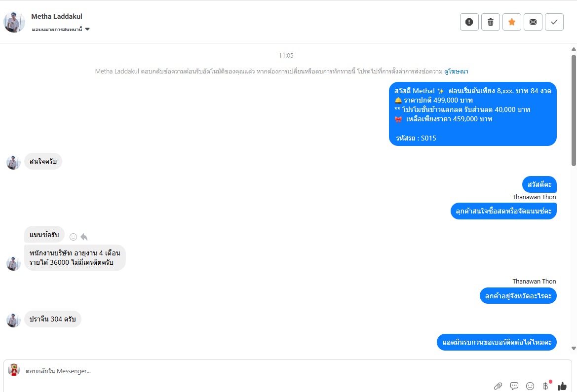This screenshot has height=392, width=577.
Task: Open Metha Laddakul's header profile picture
Action: 14,22
